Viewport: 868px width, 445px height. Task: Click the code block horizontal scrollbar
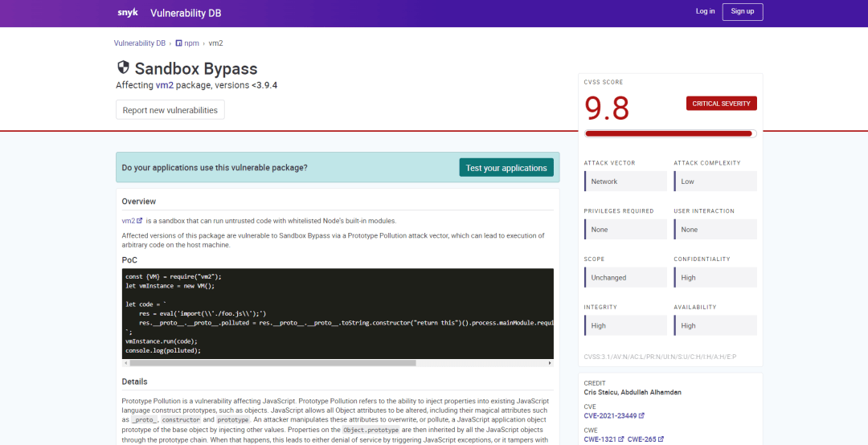[x=272, y=363]
